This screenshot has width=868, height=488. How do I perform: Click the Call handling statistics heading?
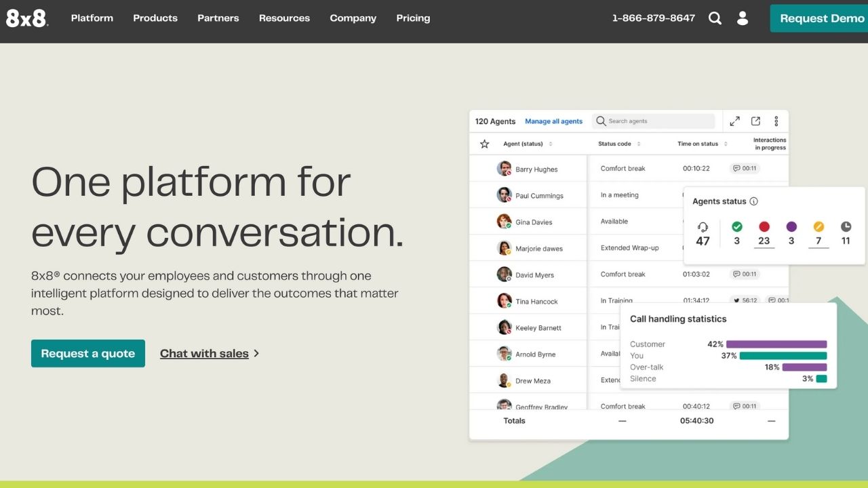point(678,319)
